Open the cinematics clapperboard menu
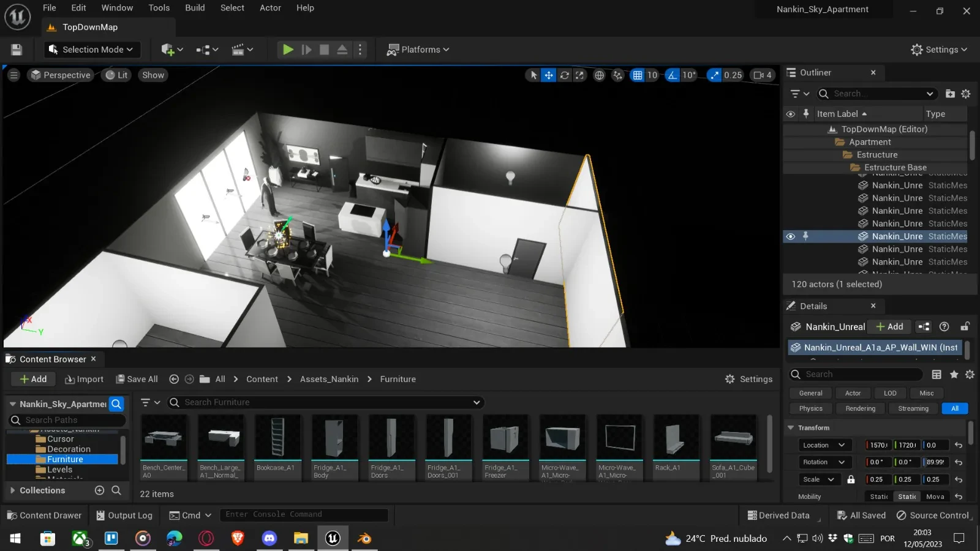The width and height of the screenshot is (980, 551). 243,50
